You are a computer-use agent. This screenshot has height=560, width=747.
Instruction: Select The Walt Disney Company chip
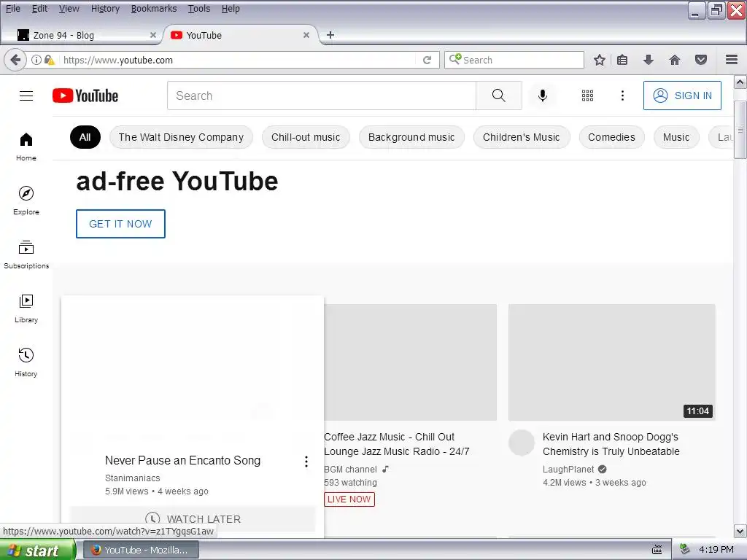pos(181,137)
